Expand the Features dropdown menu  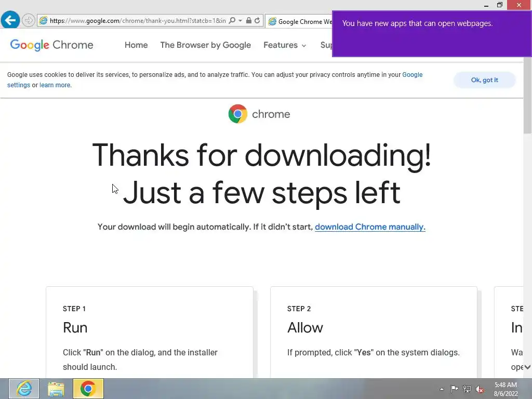point(285,45)
